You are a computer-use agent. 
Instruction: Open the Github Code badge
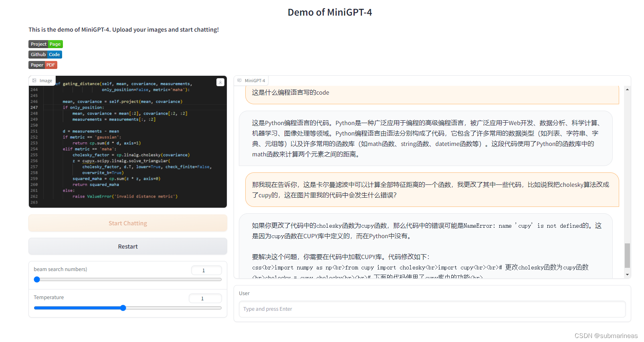point(45,55)
